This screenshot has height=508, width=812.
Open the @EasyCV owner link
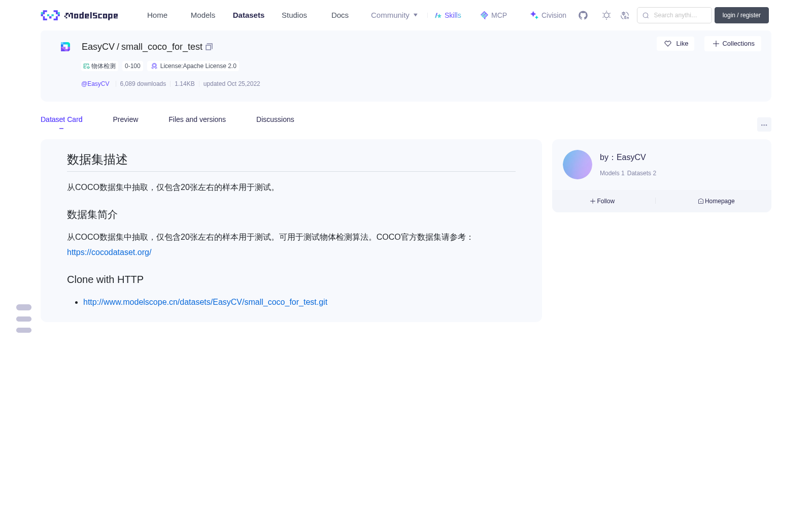pos(95,84)
